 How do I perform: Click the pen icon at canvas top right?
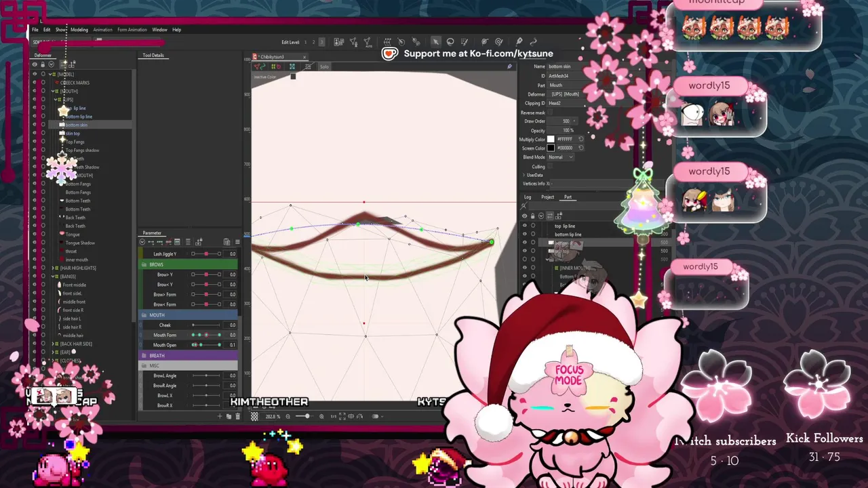[509, 66]
